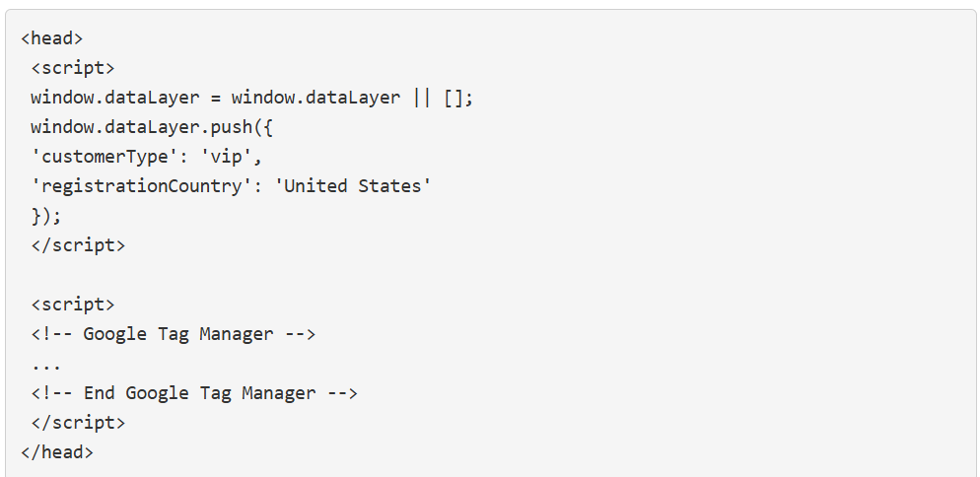Click the closing head tag
The width and height of the screenshot is (980, 477).
click(x=57, y=452)
